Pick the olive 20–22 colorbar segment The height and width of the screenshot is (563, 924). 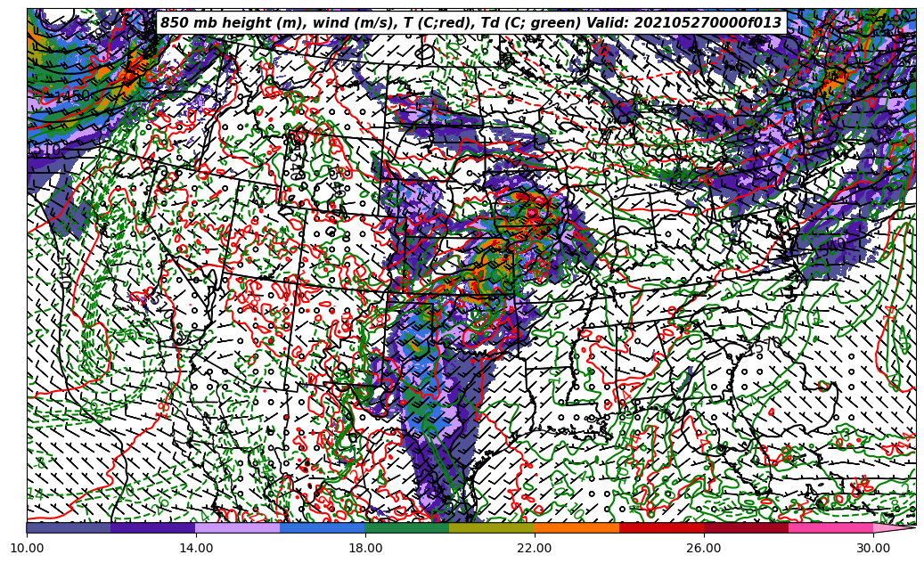pos(492,527)
